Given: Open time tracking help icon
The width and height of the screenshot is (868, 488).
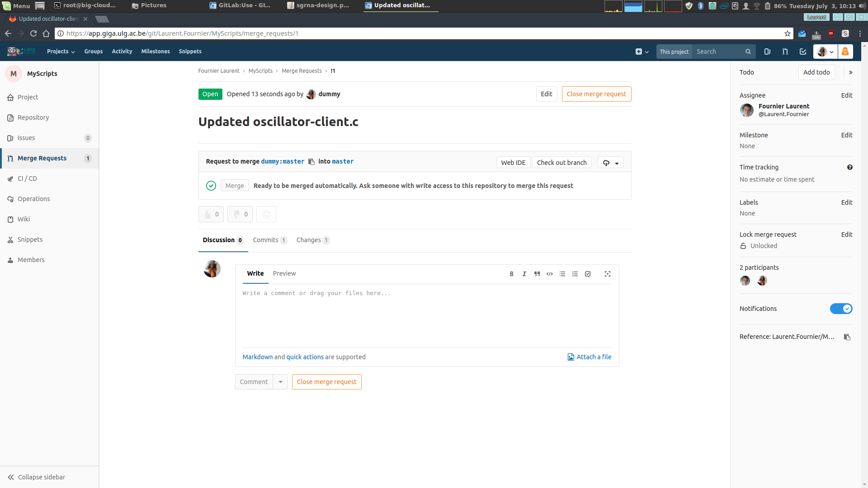Looking at the screenshot, I should (850, 167).
